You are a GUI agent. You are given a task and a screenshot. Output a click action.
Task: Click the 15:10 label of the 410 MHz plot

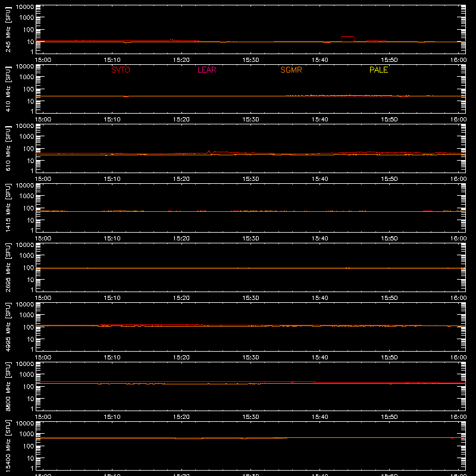click(x=112, y=120)
